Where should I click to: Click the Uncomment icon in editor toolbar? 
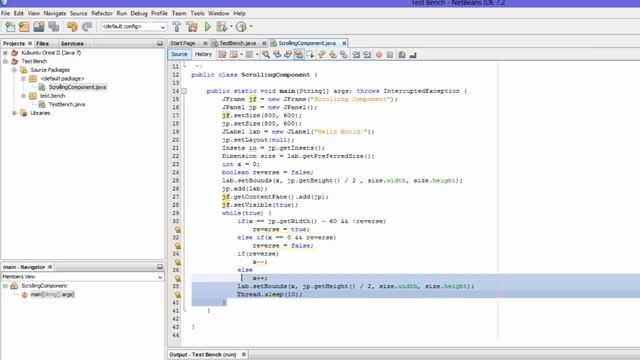coord(413,55)
